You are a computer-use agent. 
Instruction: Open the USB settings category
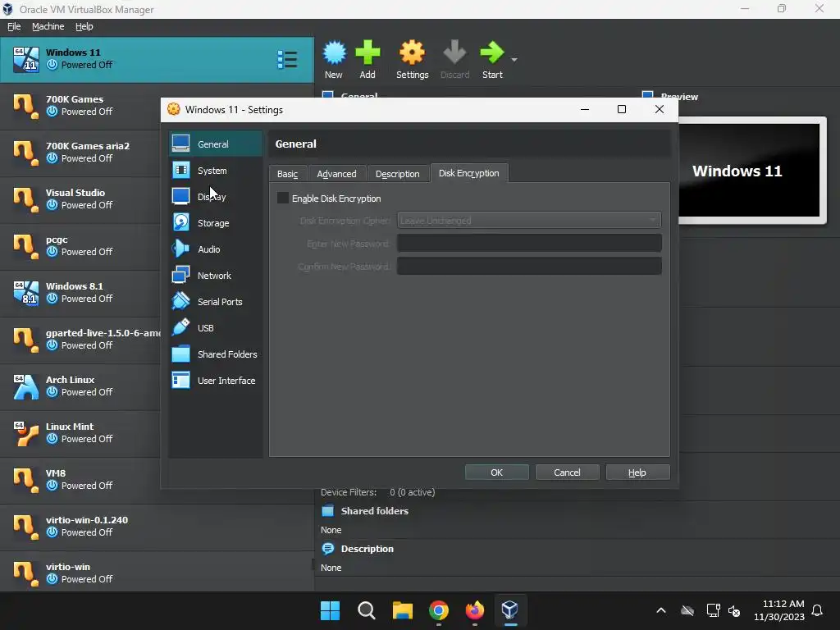(216, 328)
